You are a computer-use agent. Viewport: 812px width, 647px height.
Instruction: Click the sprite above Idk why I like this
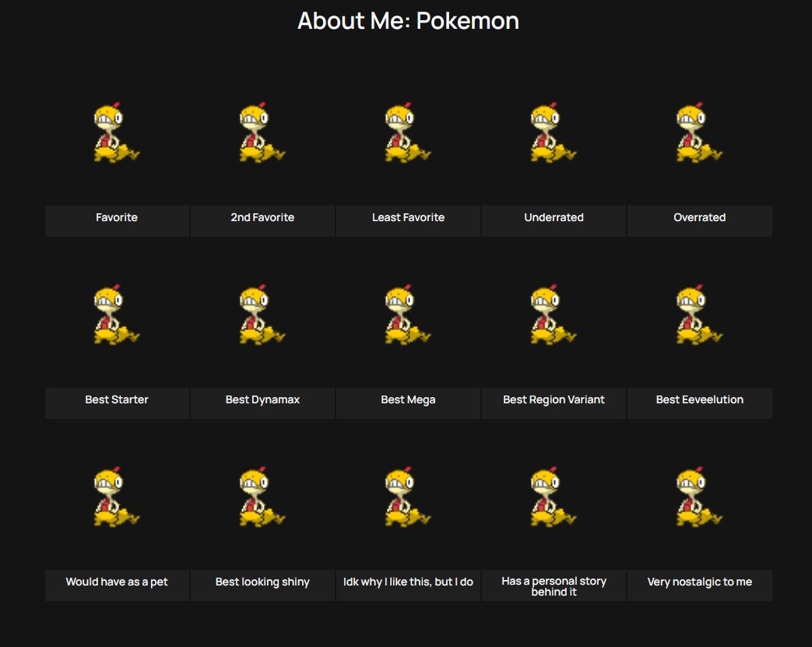407,497
